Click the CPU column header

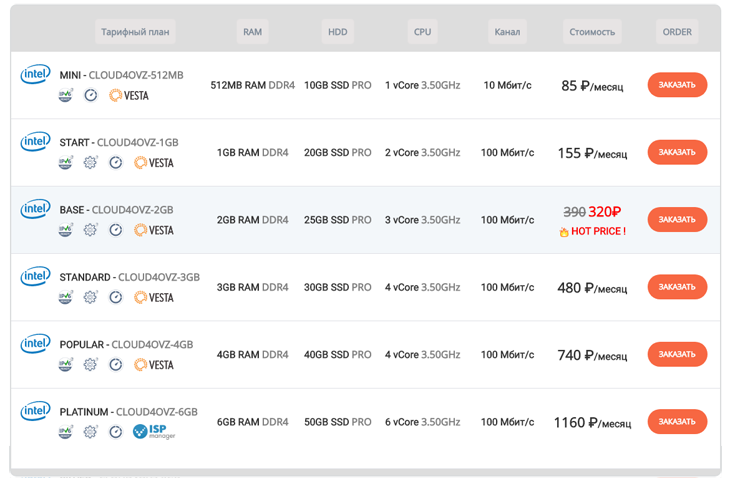point(422,32)
